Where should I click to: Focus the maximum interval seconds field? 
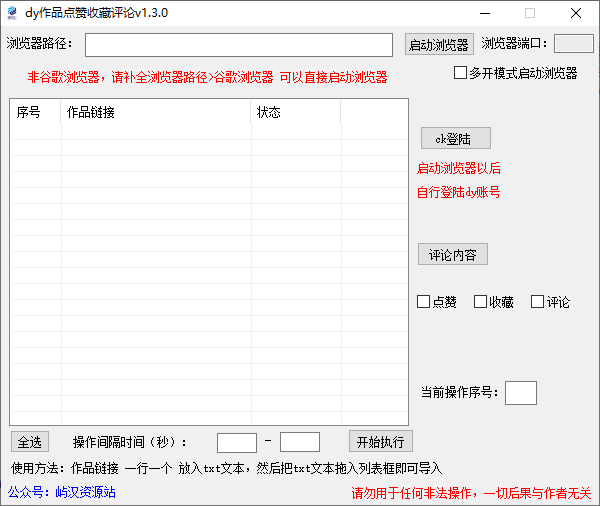[x=300, y=442]
